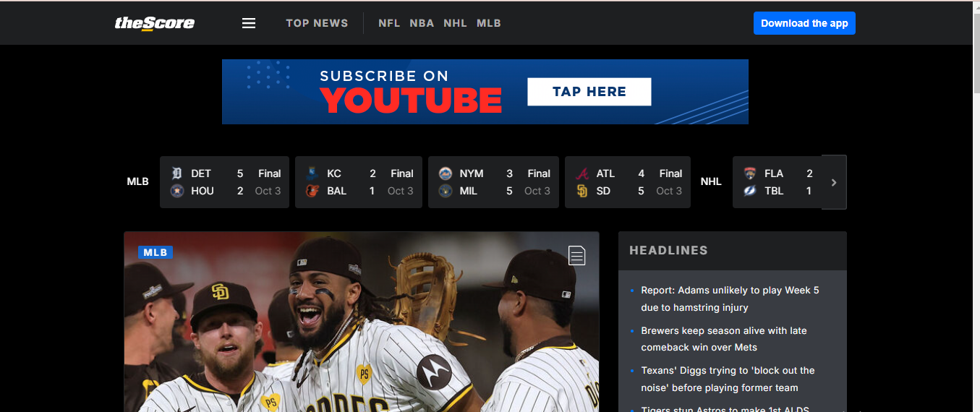
Task: Click the Atlanta Braves logo
Action: click(582, 173)
